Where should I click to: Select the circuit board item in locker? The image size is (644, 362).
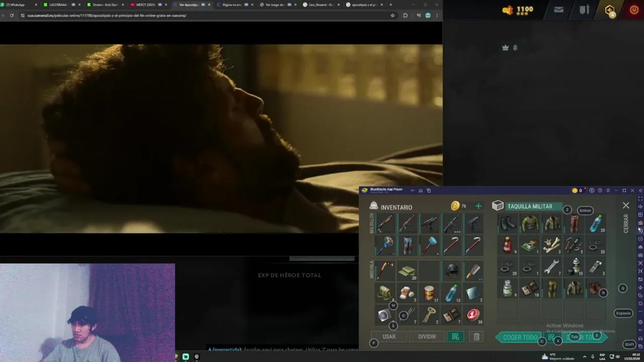[530, 245]
